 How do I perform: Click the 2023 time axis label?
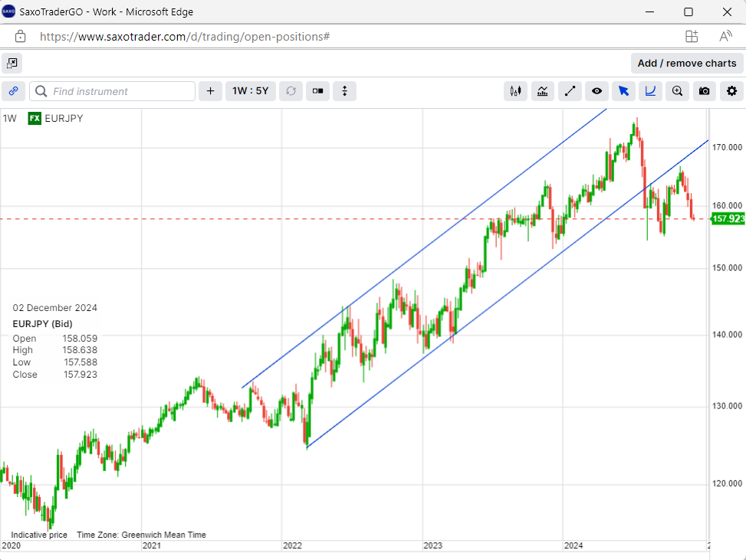[x=433, y=545]
